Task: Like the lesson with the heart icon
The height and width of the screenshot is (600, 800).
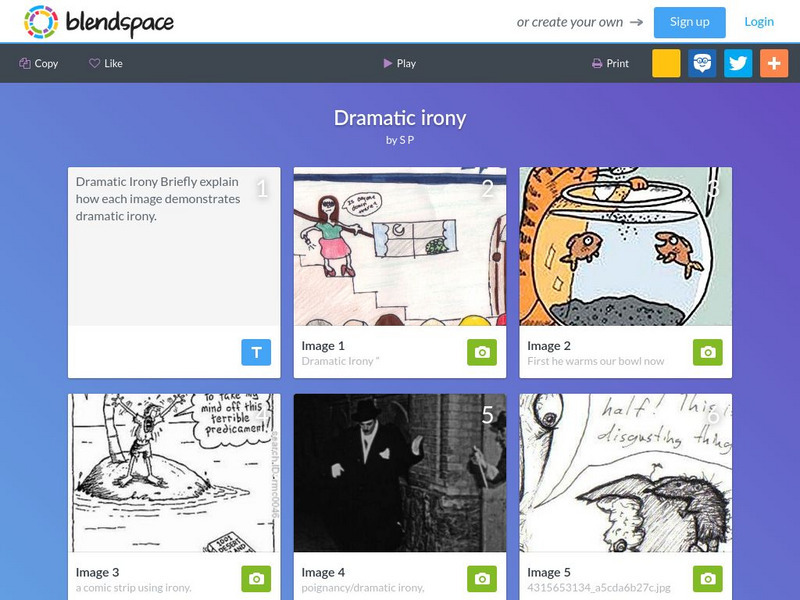Action: pyautogui.click(x=94, y=63)
